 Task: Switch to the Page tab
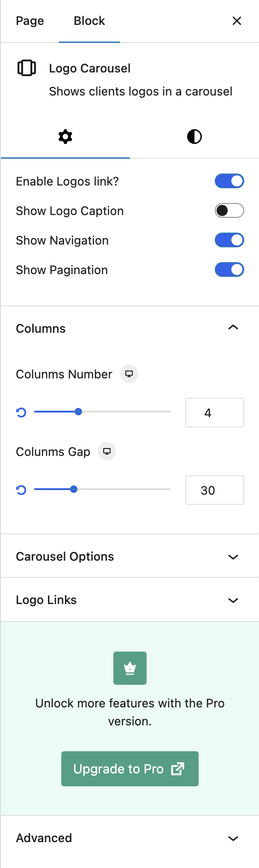[x=30, y=21]
